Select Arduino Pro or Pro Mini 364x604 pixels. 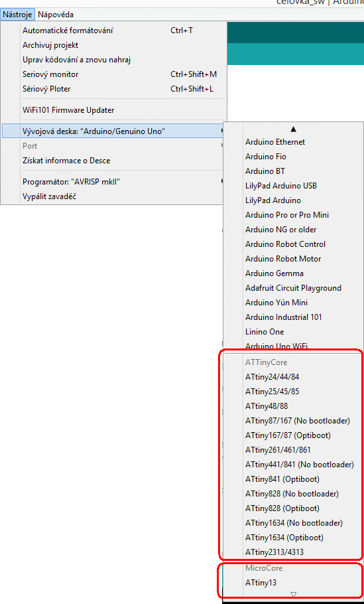293,215
